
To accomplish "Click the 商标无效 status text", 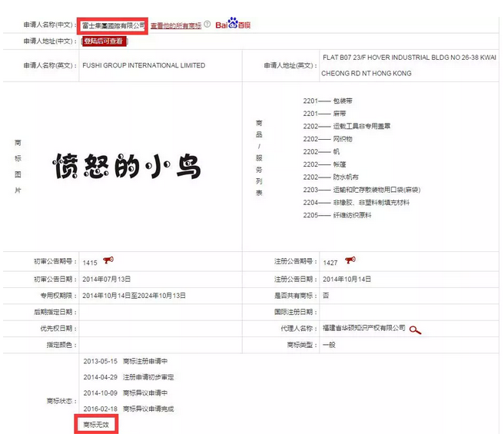I will (97, 425).
